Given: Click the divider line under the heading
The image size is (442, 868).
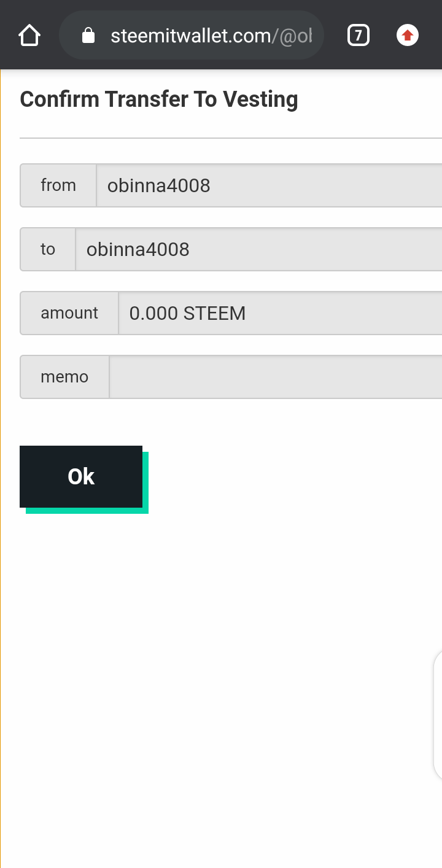Looking at the screenshot, I should [x=231, y=138].
